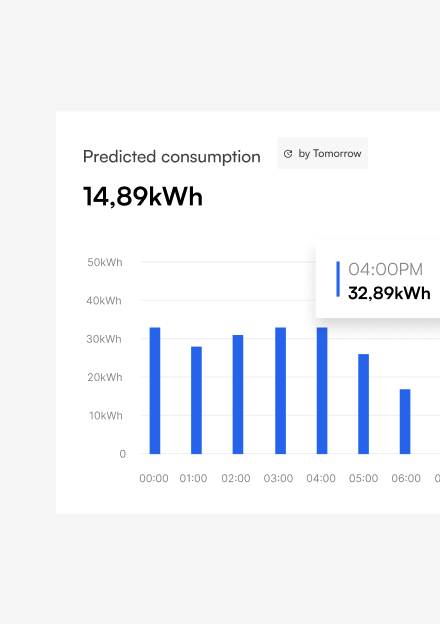
Task: Click the refresh icon beside by Tomorrow
Action: (288, 154)
